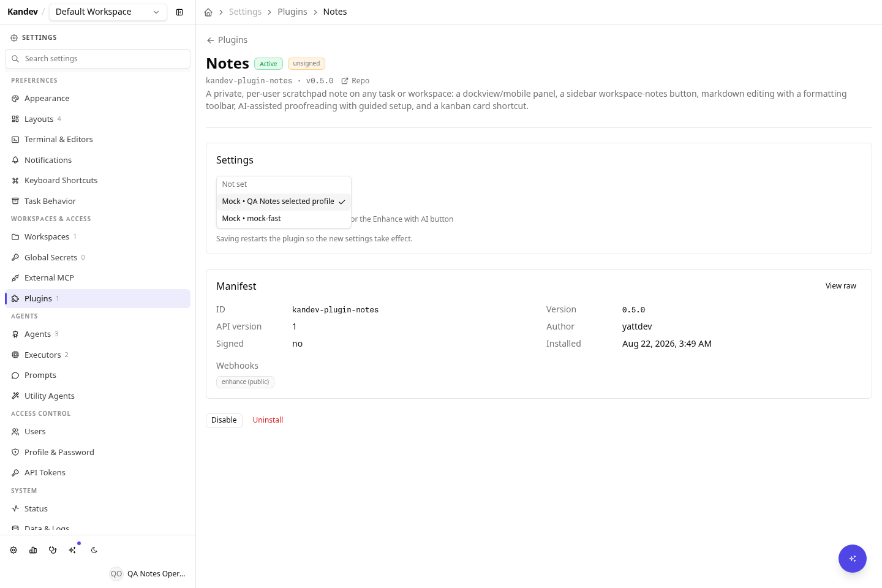882x588 pixels.
Task: Expand the Default Workspace dropdown
Action: tap(108, 12)
